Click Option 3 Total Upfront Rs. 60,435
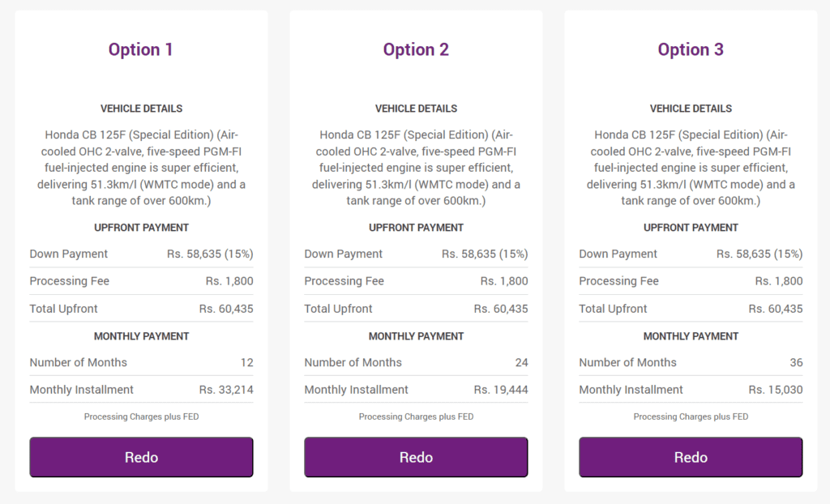This screenshot has height=504, width=830. (x=776, y=309)
